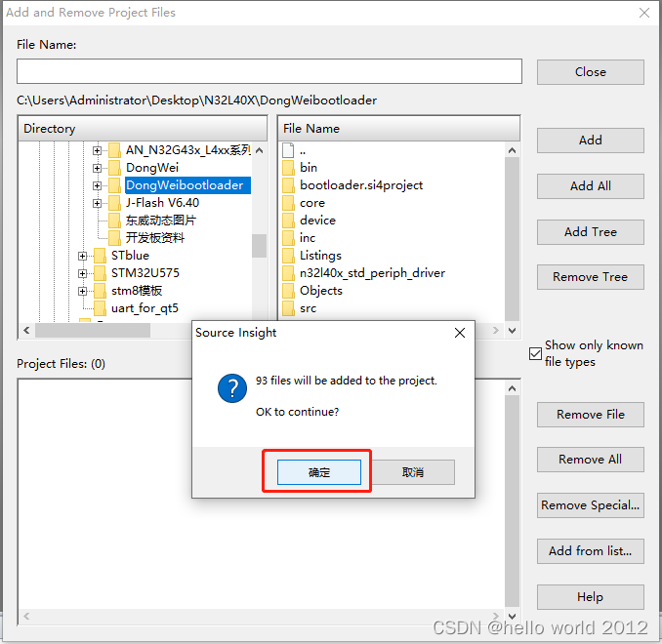Close the Source Insight message dialog
This screenshot has height=644, width=662.
[460, 333]
